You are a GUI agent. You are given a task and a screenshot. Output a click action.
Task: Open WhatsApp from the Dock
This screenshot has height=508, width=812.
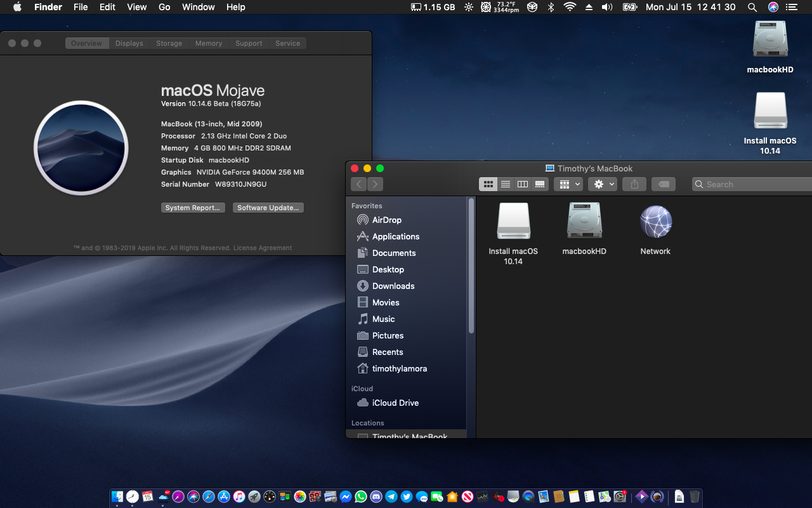pyautogui.click(x=361, y=497)
